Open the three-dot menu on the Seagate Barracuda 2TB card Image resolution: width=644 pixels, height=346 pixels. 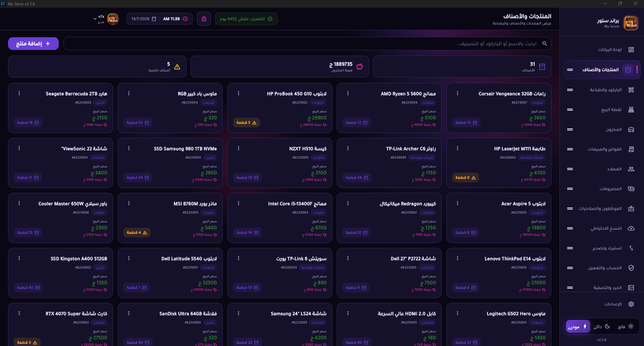coord(19,93)
